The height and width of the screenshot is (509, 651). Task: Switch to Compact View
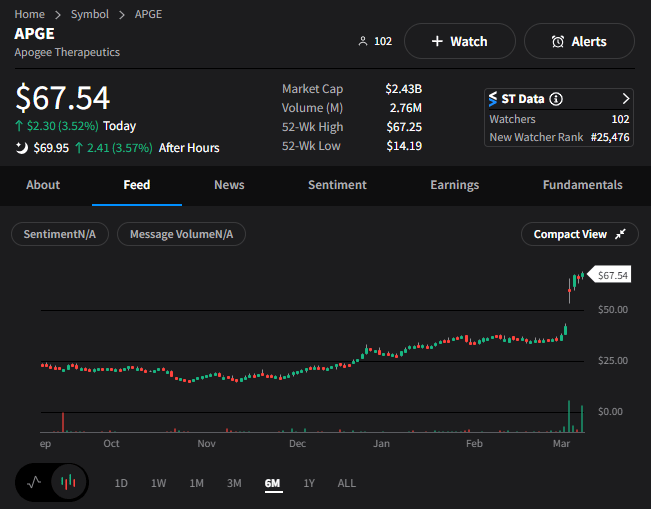click(x=580, y=234)
